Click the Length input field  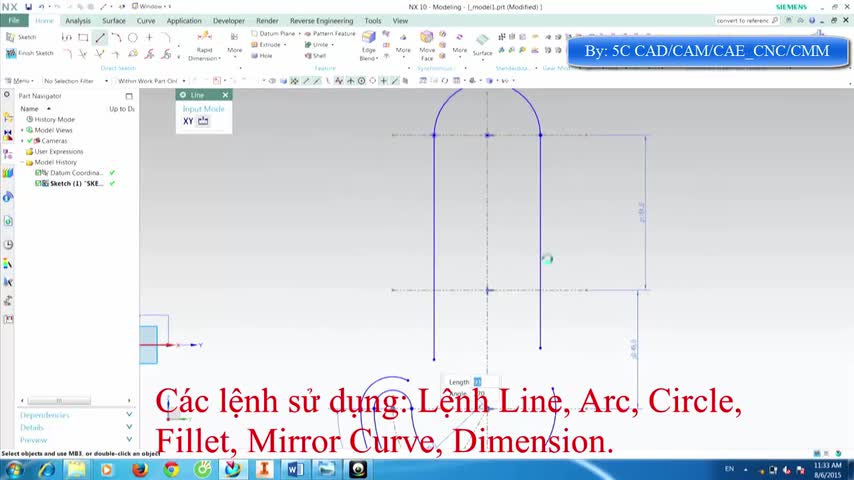(485, 382)
